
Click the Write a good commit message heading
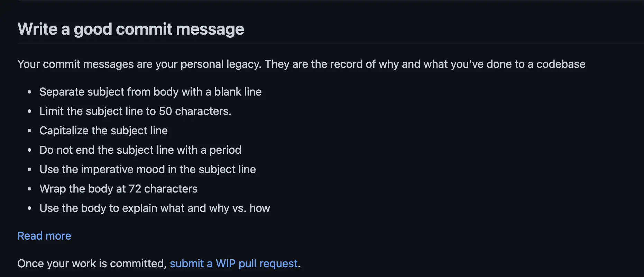point(131,29)
